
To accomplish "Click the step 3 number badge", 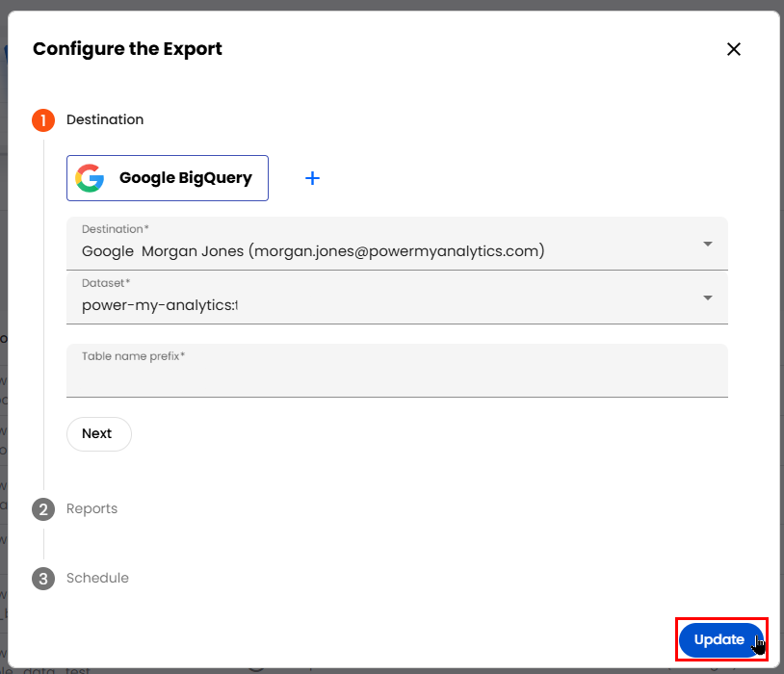I will [x=43, y=579].
